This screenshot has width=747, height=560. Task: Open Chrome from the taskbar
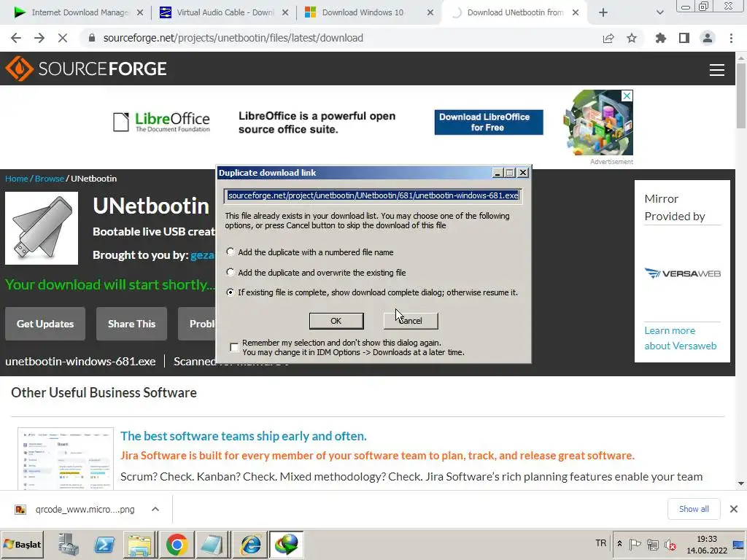point(177,545)
